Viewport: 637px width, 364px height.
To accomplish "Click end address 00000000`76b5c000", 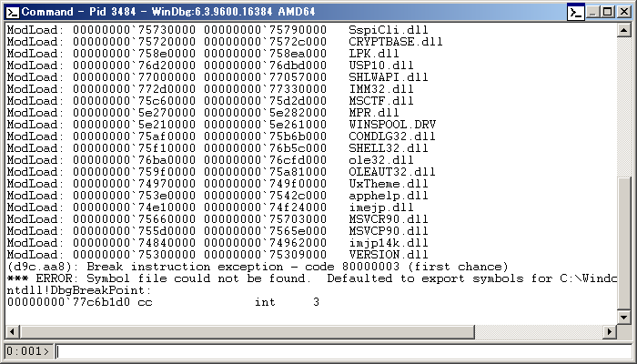I will [265, 147].
